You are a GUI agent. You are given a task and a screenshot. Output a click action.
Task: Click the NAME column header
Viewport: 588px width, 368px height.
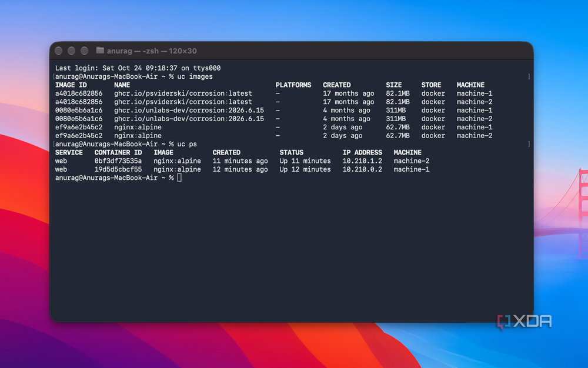pos(122,85)
